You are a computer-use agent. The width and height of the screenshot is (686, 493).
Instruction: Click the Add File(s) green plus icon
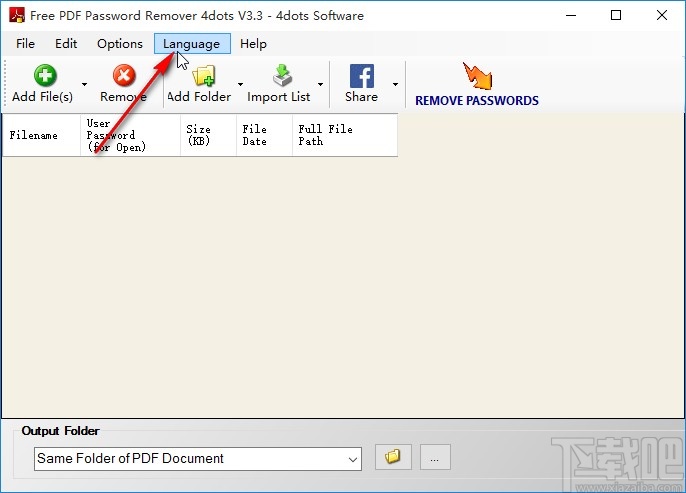[45, 75]
